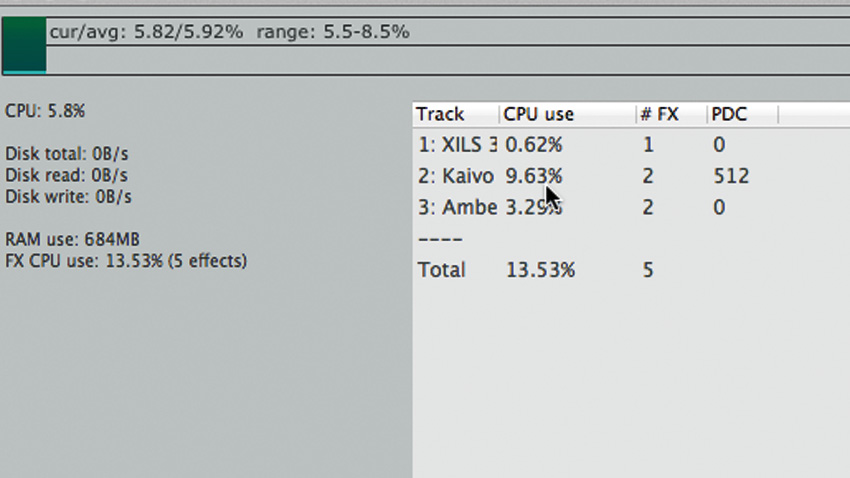850x478 pixels.
Task: Click Kaivo's PDC value 512
Action: 731,176
